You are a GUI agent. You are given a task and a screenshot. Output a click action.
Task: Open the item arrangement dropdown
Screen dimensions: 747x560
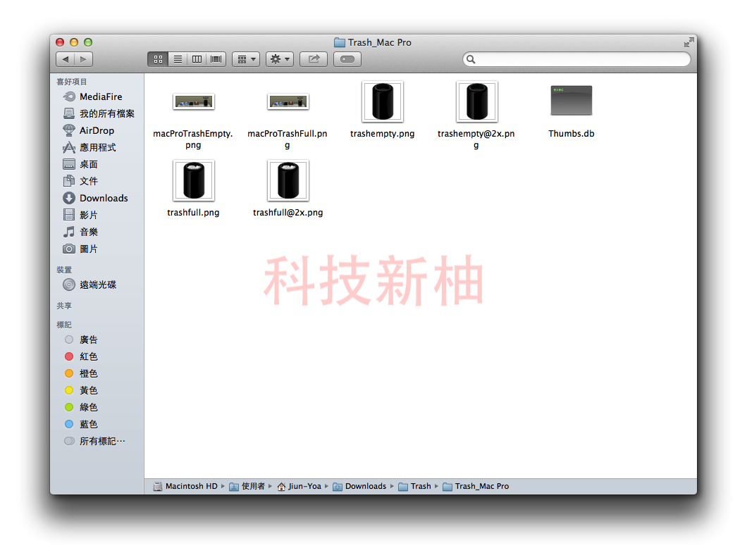click(246, 59)
